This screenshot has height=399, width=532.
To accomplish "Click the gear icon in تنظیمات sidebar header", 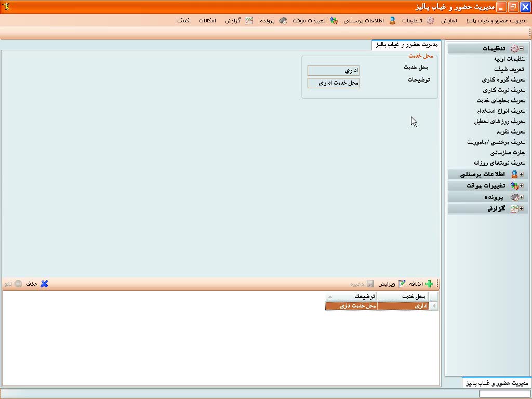I will coord(514,48).
